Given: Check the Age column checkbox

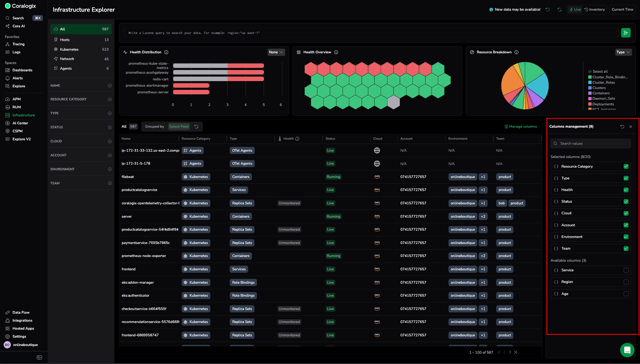Looking at the screenshot, I should [626, 294].
